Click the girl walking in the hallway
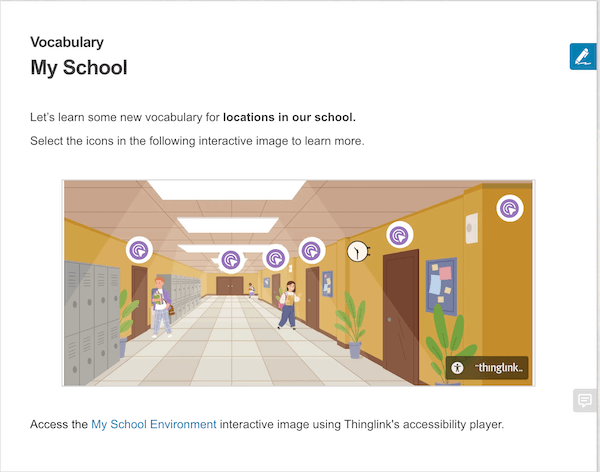This screenshot has height=472, width=600. tap(288, 304)
